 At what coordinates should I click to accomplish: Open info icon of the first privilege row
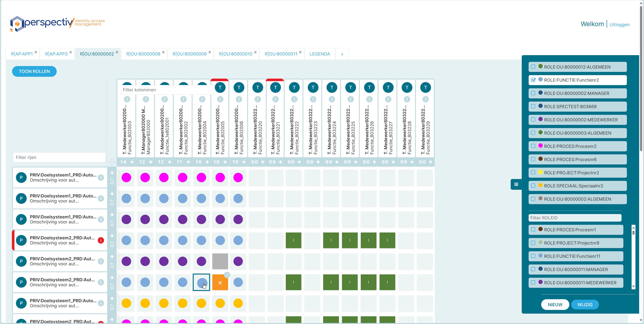(101, 177)
